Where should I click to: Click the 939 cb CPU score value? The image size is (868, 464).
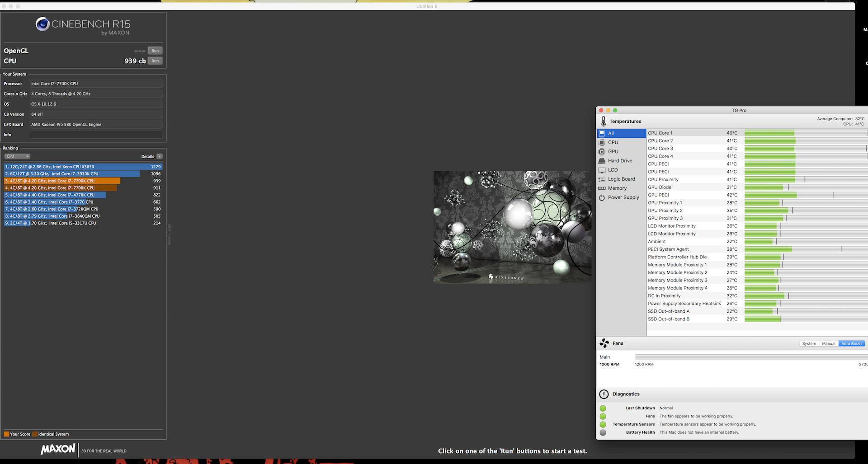pyautogui.click(x=135, y=61)
